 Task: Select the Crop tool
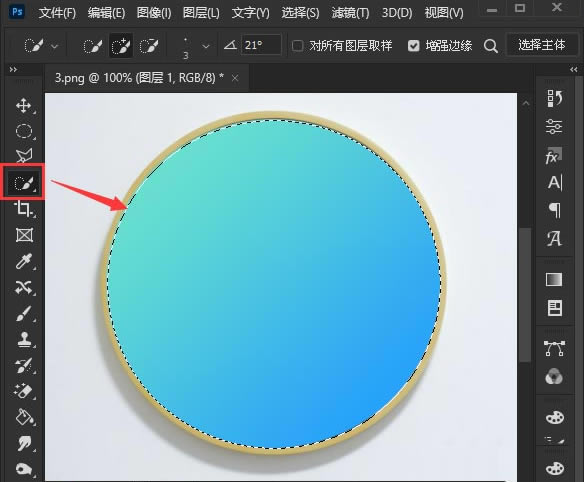(x=23, y=209)
